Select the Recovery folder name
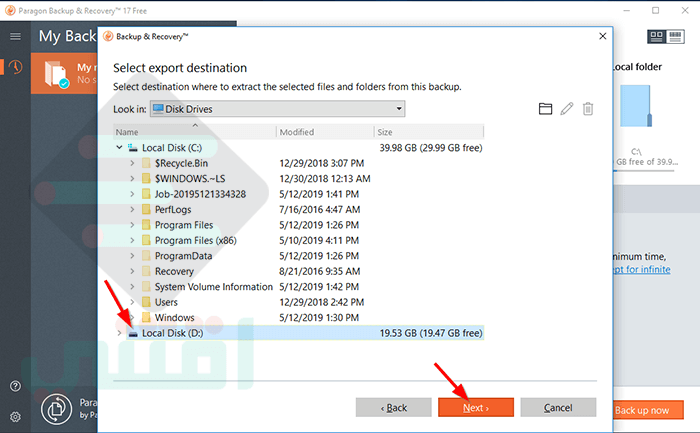The height and width of the screenshot is (433, 700). point(174,271)
